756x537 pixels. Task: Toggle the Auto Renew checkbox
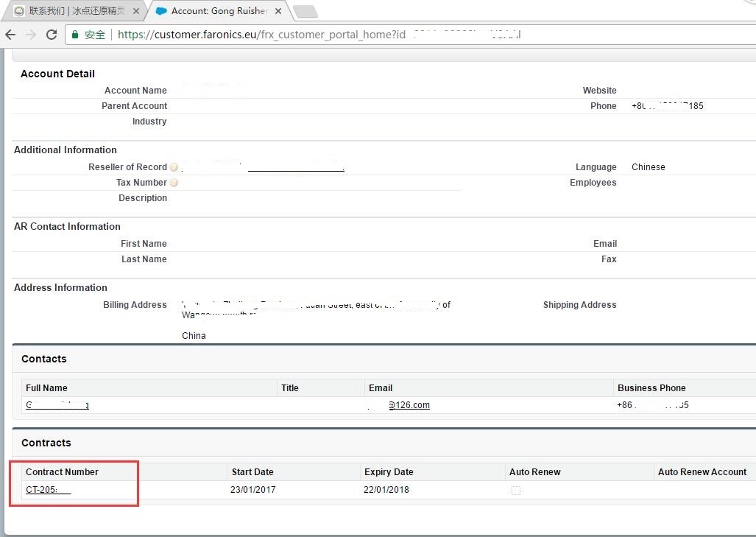tap(515, 491)
